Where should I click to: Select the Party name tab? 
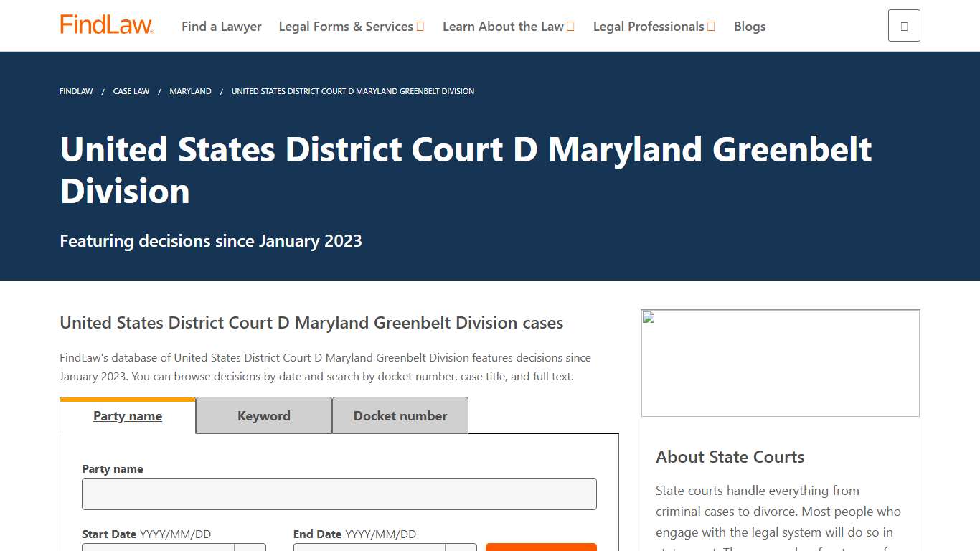[127, 415]
